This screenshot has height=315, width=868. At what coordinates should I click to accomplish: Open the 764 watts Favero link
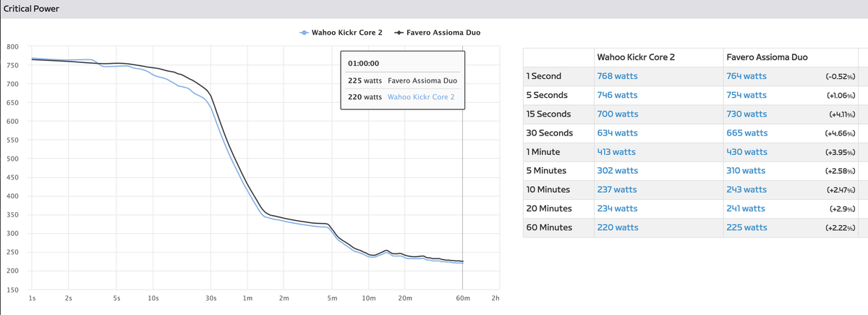pos(746,76)
